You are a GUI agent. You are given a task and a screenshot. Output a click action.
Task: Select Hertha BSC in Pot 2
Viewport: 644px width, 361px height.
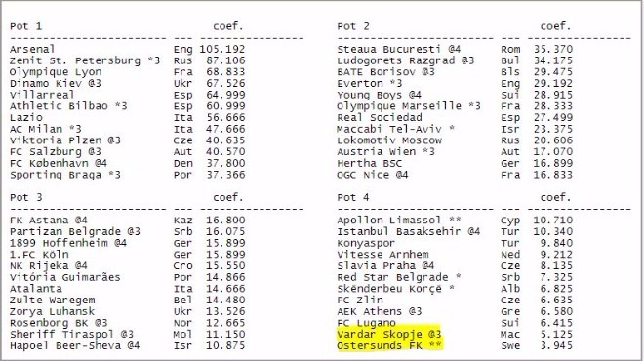pos(369,164)
